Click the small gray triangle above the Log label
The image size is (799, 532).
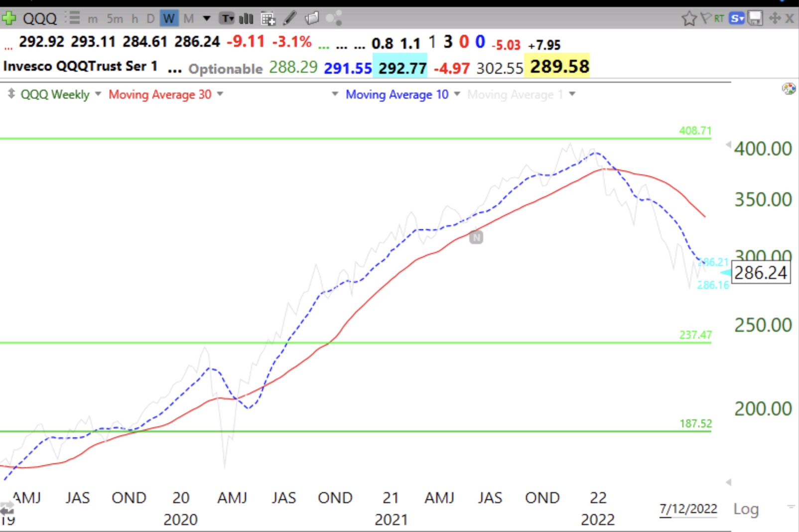tap(729, 482)
